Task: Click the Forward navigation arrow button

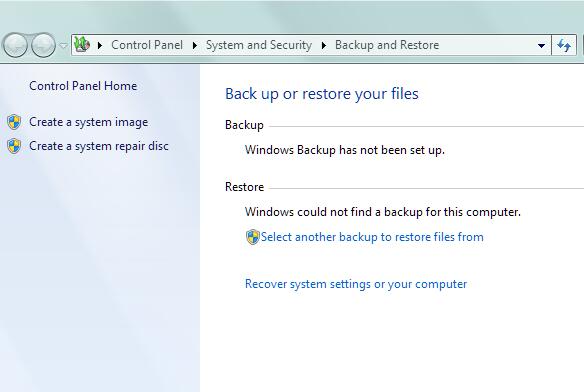Action: pos(43,45)
